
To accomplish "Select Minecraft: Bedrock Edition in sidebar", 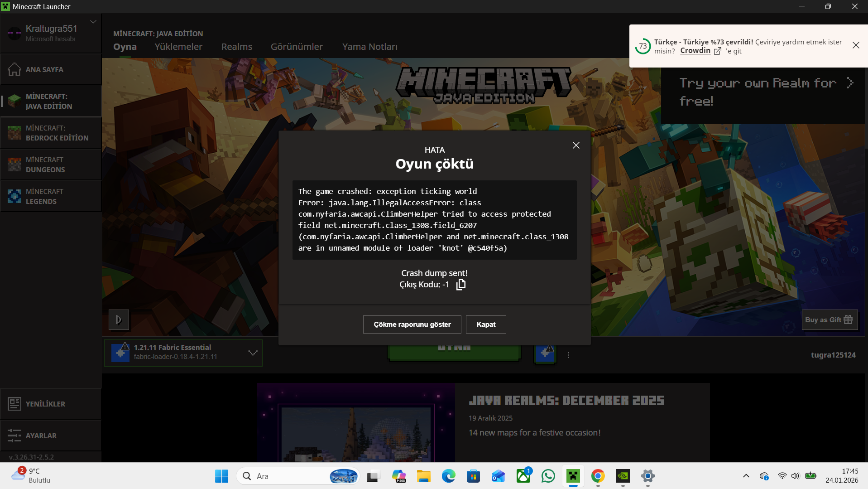I will coord(51,133).
